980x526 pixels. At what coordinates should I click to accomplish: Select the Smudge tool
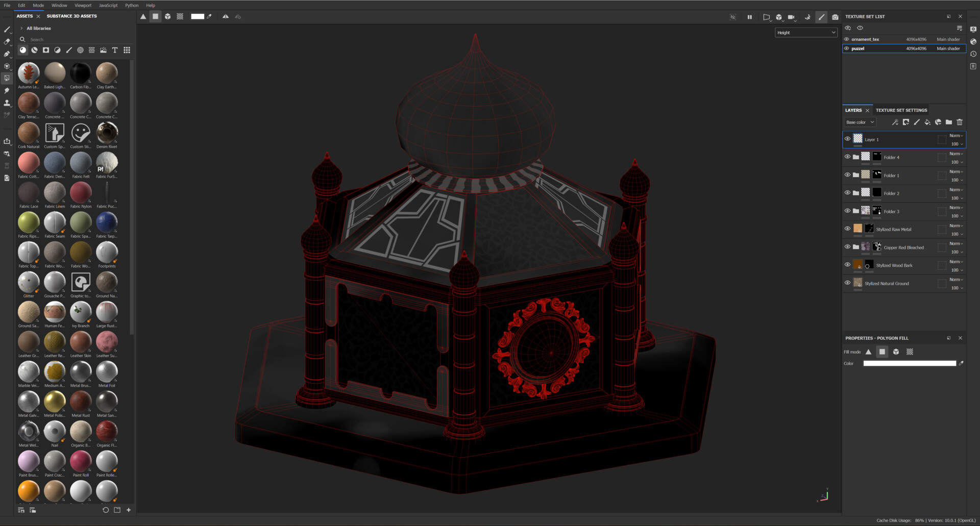coord(7,91)
